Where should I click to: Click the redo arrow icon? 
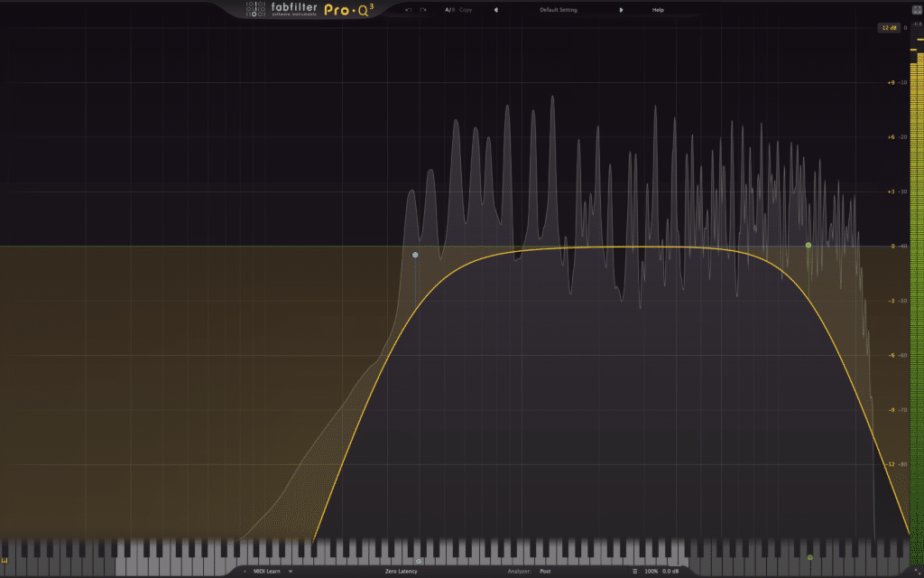point(422,10)
